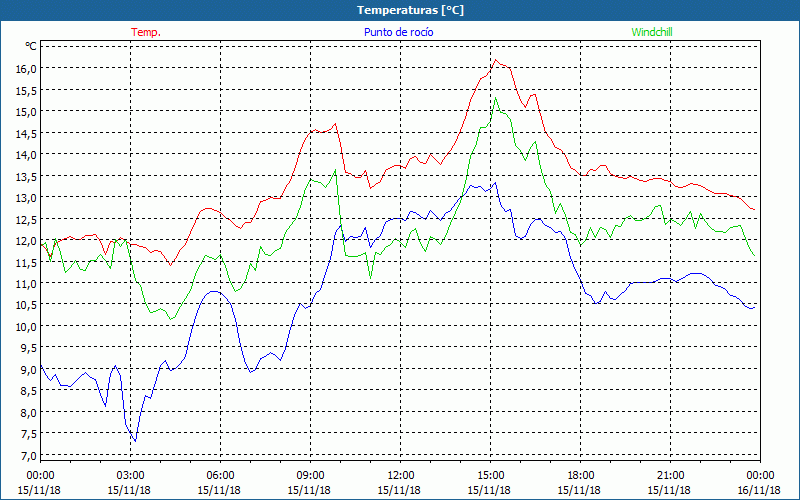Image resolution: width=800 pixels, height=500 pixels.
Task: Click the red temperature peak near 15:00
Action: 495,60
